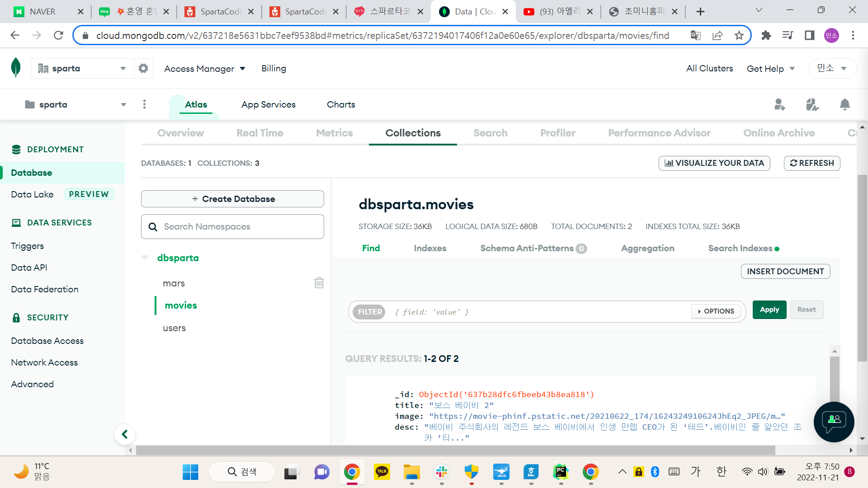Open the Billing link
The height and width of the screenshot is (488, 868).
(x=274, y=68)
